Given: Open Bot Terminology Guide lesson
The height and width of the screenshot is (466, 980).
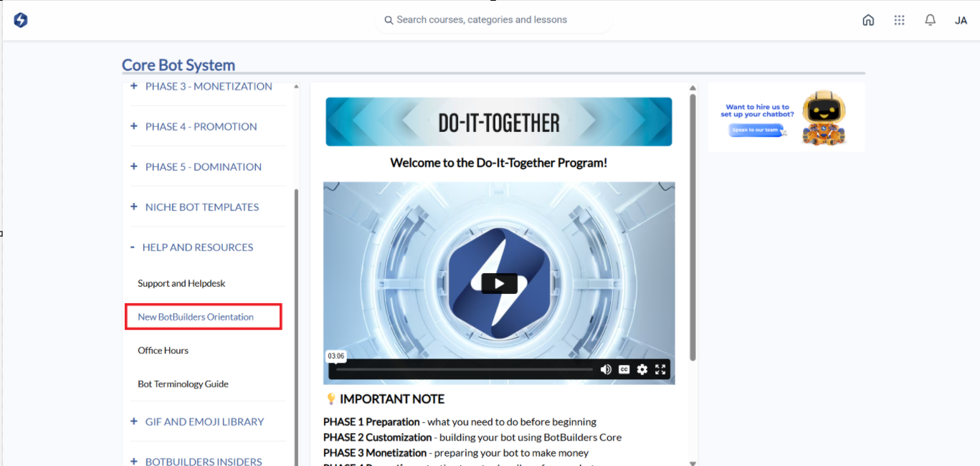Looking at the screenshot, I should tap(183, 384).
